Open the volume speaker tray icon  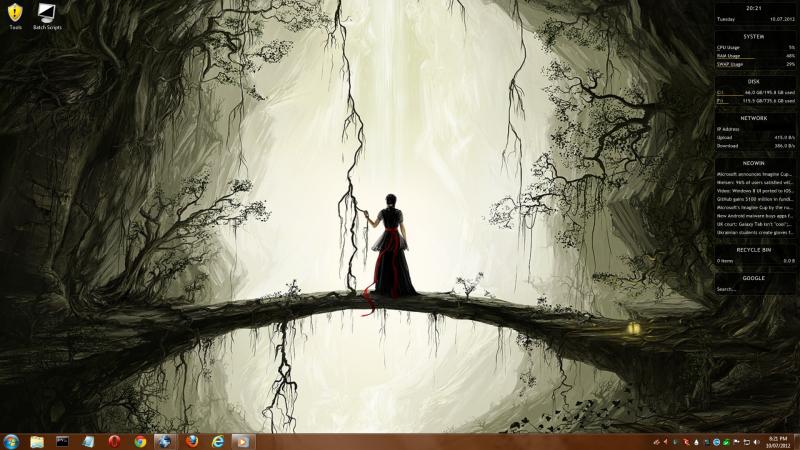click(756, 442)
